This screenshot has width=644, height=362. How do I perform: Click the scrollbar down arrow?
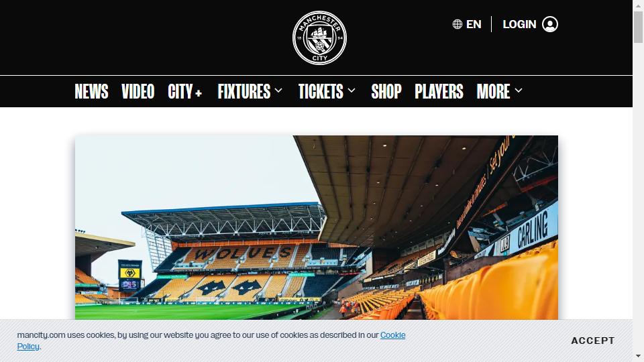[x=638, y=356]
